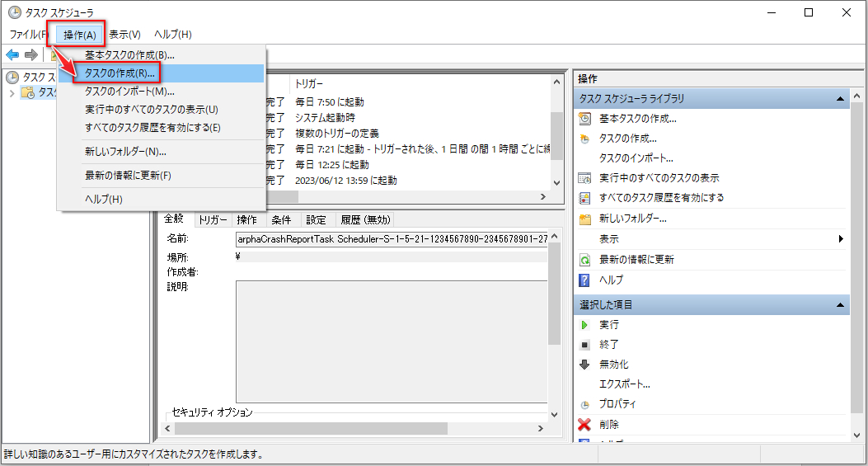The width and height of the screenshot is (868, 466).
Task: Click the details pane scroll-down arrow
Action: (x=554, y=415)
